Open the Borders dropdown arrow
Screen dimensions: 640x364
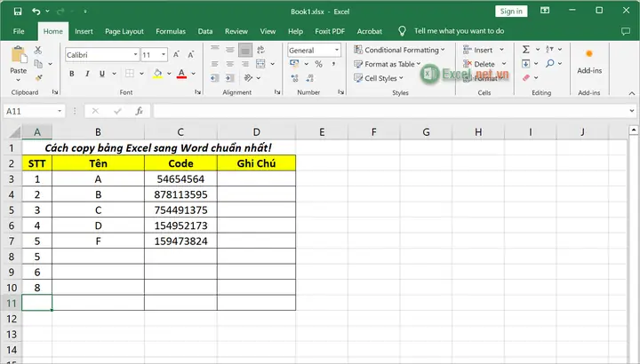pos(141,74)
